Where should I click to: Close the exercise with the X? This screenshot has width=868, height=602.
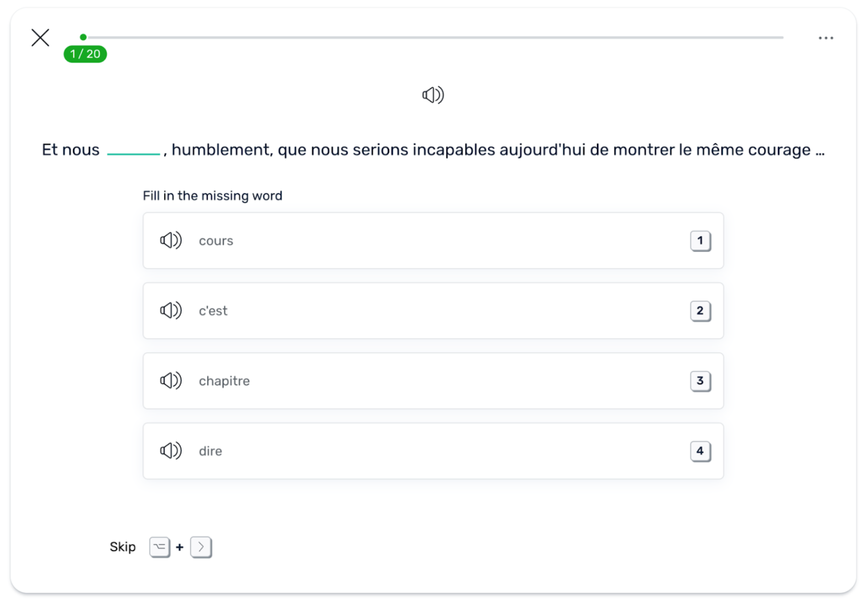pyautogui.click(x=40, y=38)
